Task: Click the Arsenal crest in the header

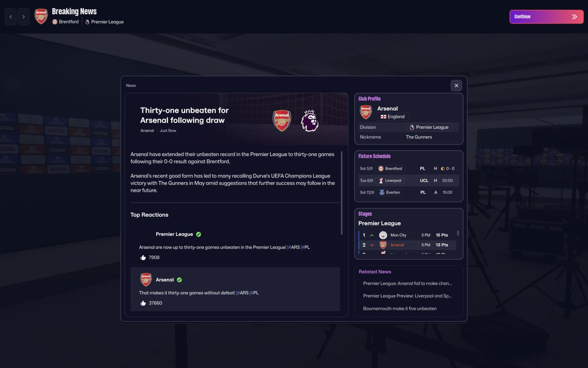Action: [41, 17]
